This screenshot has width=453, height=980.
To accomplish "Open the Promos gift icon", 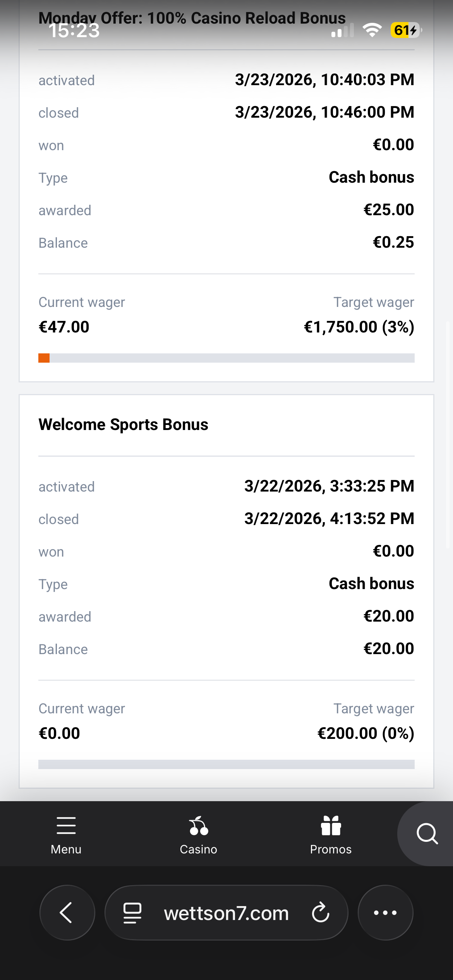I will (x=331, y=826).
